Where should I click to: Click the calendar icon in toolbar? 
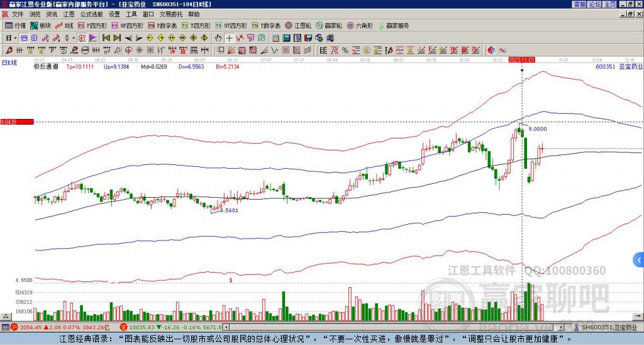click(275, 38)
